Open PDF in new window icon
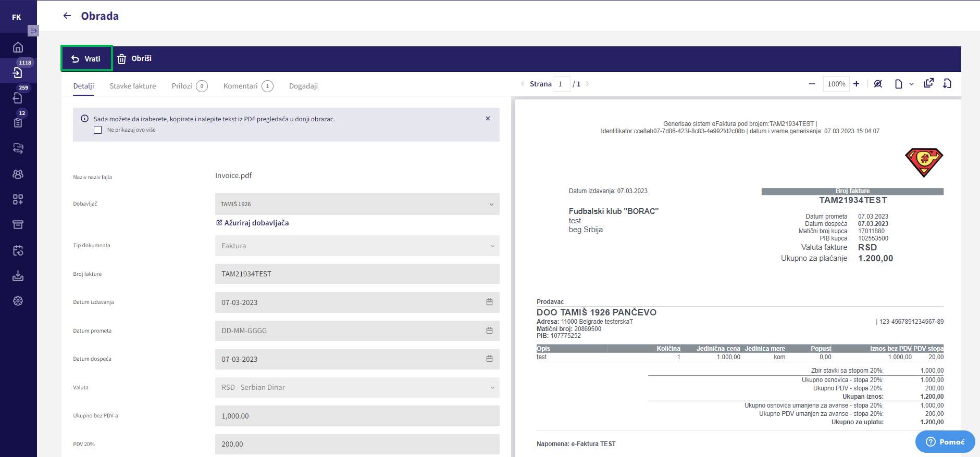 pyautogui.click(x=929, y=83)
